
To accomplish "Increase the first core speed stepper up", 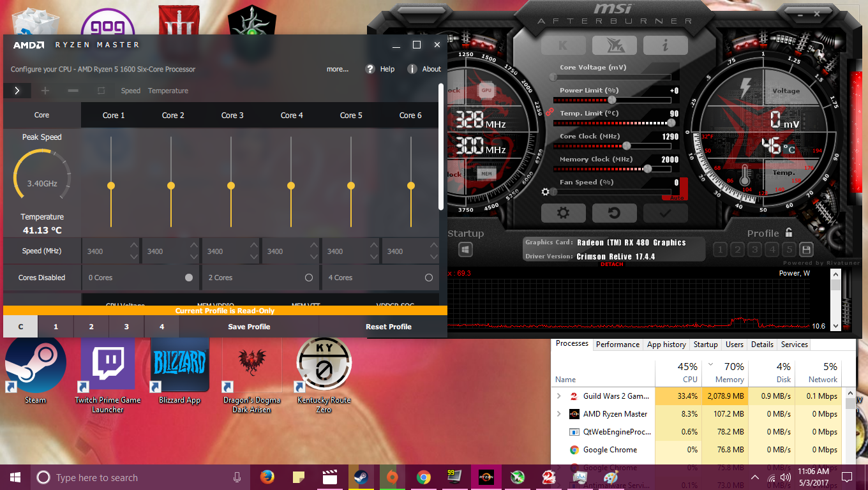I will (133, 246).
